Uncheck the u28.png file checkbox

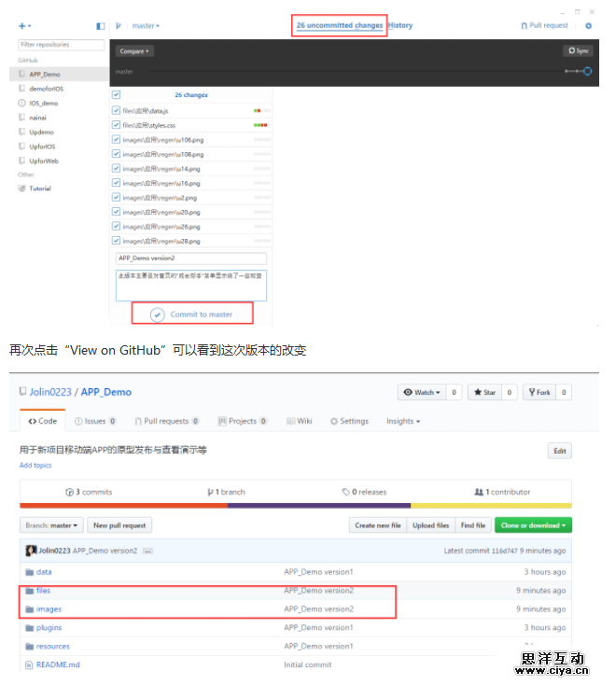click(117, 240)
